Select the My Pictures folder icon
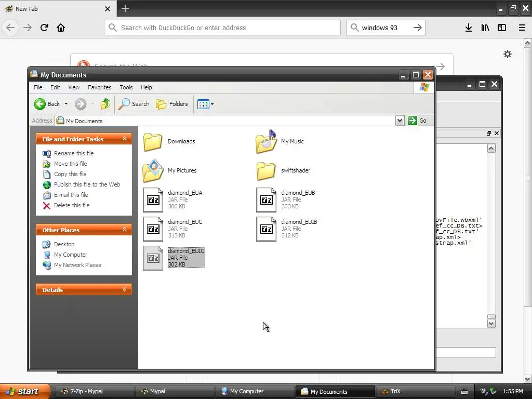Viewport: 532px width, 399px height. click(153, 170)
